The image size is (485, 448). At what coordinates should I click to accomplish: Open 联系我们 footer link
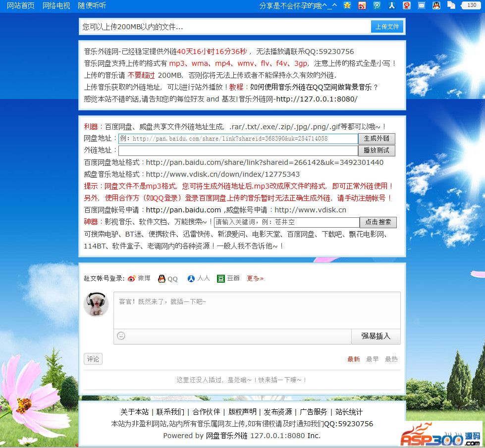pyautogui.click(x=170, y=412)
